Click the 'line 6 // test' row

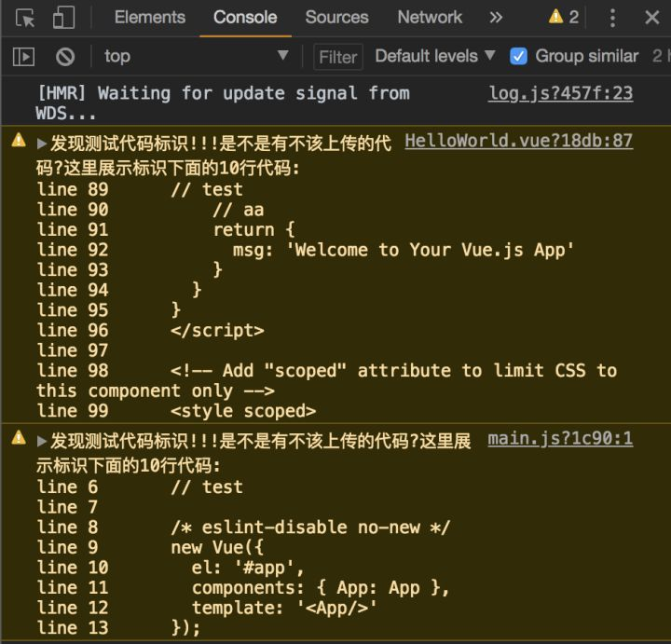pyautogui.click(x=140, y=486)
